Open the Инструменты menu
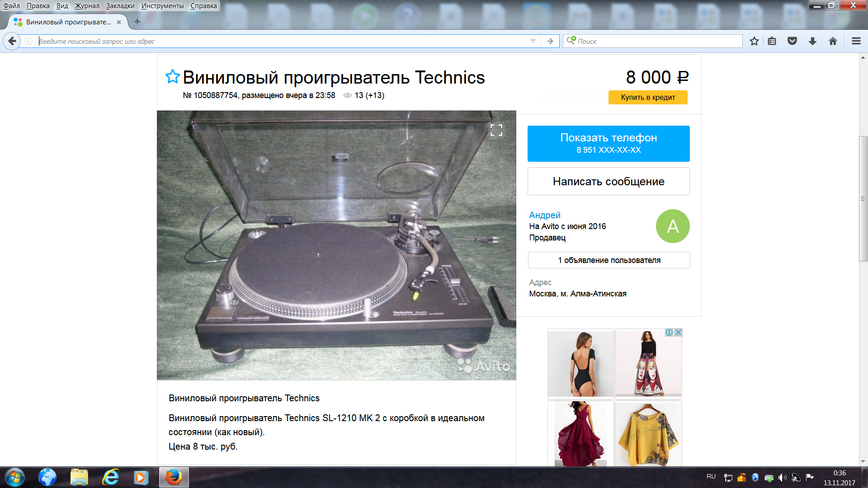The height and width of the screenshot is (488, 868). [162, 6]
